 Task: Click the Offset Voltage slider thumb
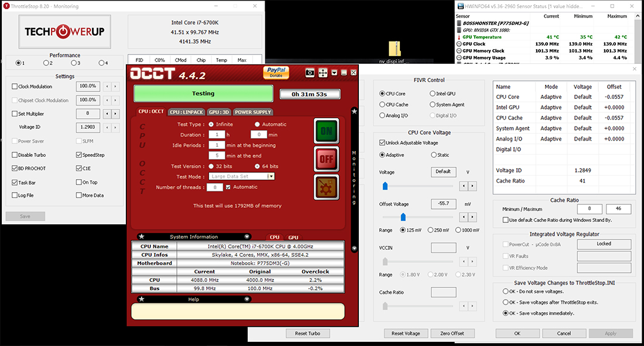[403, 217]
